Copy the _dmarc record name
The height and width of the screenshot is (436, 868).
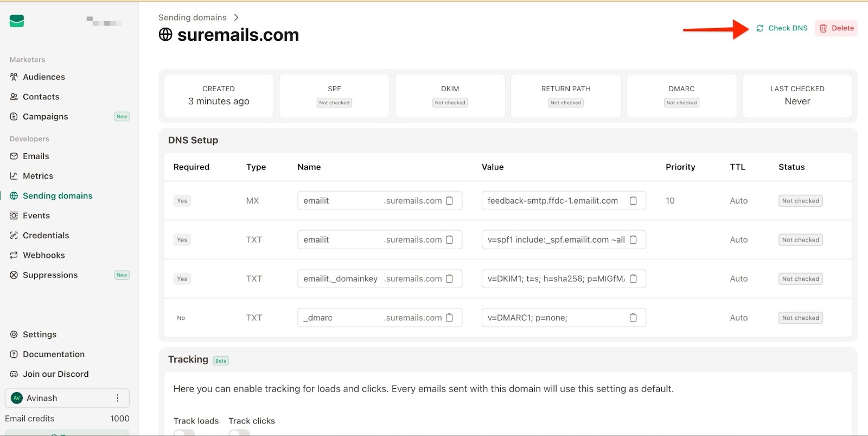point(449,318)
